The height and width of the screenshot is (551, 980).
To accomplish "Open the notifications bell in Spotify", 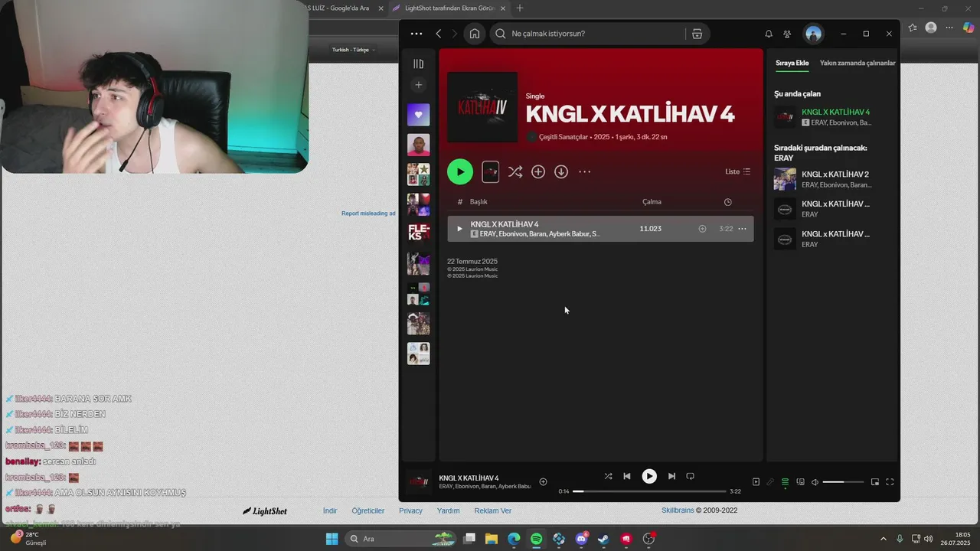I will pyautogui.click(x=769, y=34).
